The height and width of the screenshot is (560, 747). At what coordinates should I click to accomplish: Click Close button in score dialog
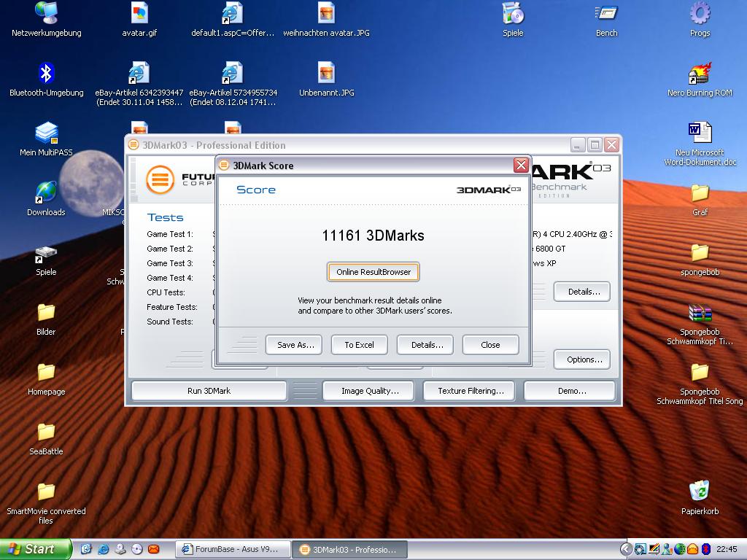[491, 345]
